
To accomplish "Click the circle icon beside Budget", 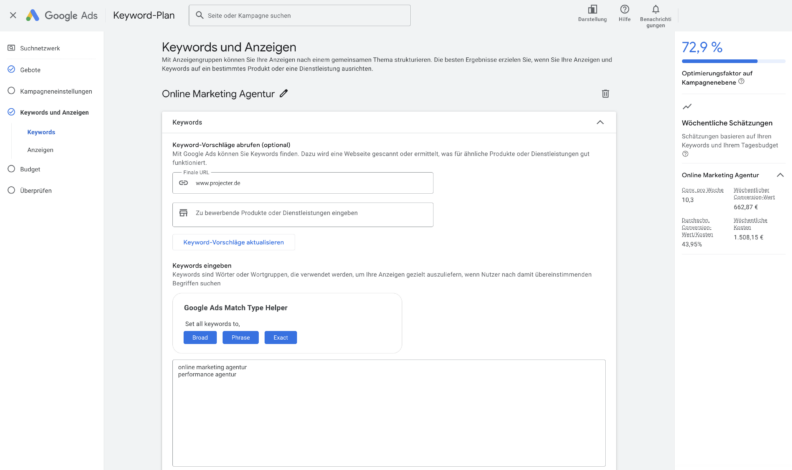I will point(11,169).
